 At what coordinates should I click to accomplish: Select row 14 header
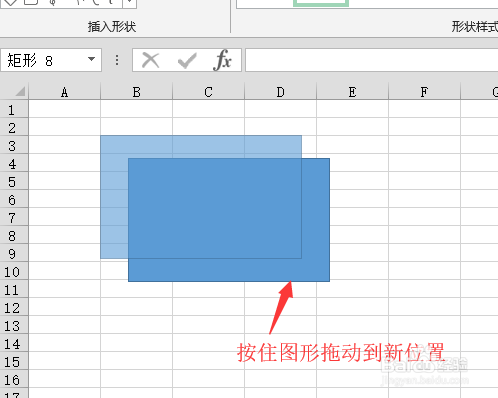tap(14, 343)
